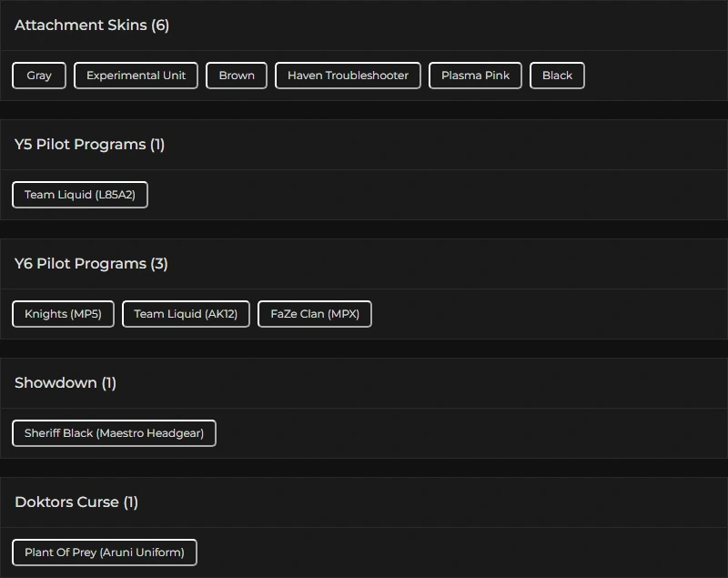Select the FaZe Clan (MPX) skin
This screenshot has height=578, width=728.
tap(315, 314)
